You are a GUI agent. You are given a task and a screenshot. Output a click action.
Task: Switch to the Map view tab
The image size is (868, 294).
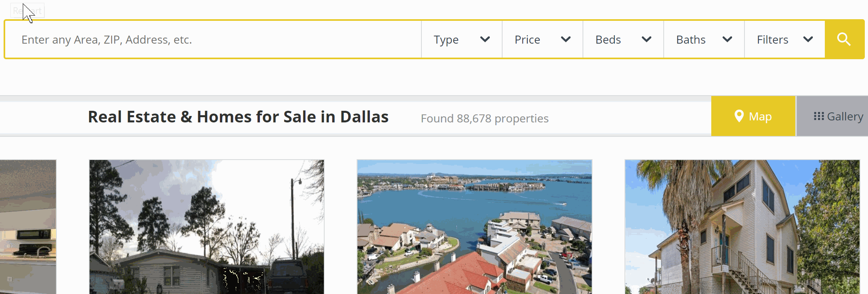pyautogui.click(x=753, y=116)
